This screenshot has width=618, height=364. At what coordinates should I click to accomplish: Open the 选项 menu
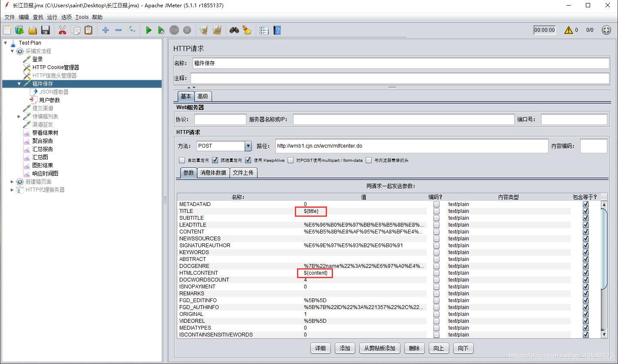[67, 17]
